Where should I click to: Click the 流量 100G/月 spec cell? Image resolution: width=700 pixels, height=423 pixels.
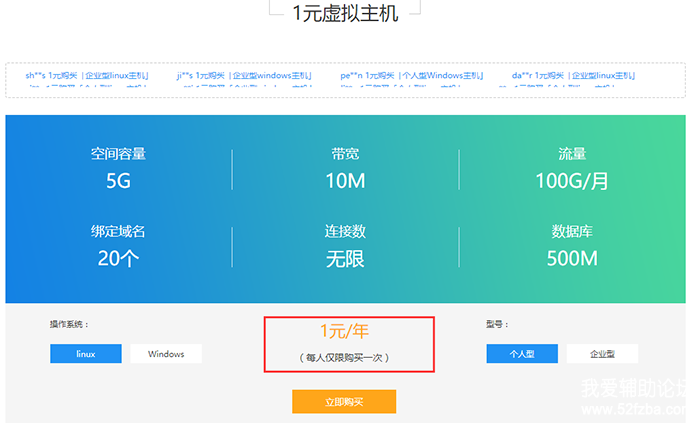click(572, 168)
